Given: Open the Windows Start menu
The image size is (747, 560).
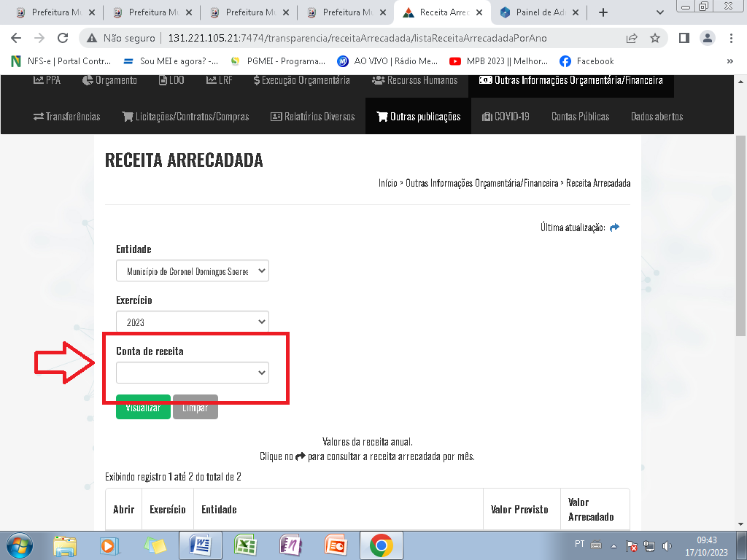Looking at the screenshot, I should 20,545.
